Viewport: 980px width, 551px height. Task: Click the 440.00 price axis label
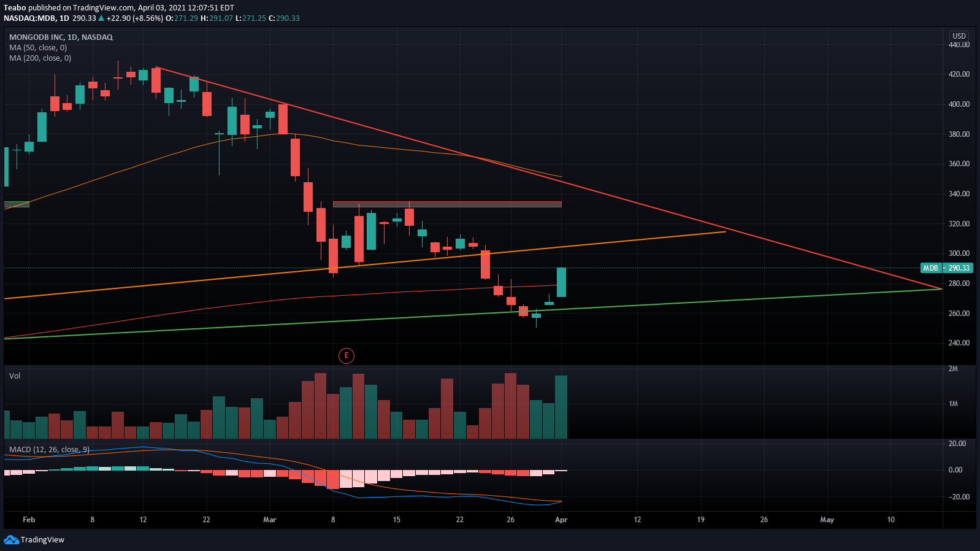[959, 45]
